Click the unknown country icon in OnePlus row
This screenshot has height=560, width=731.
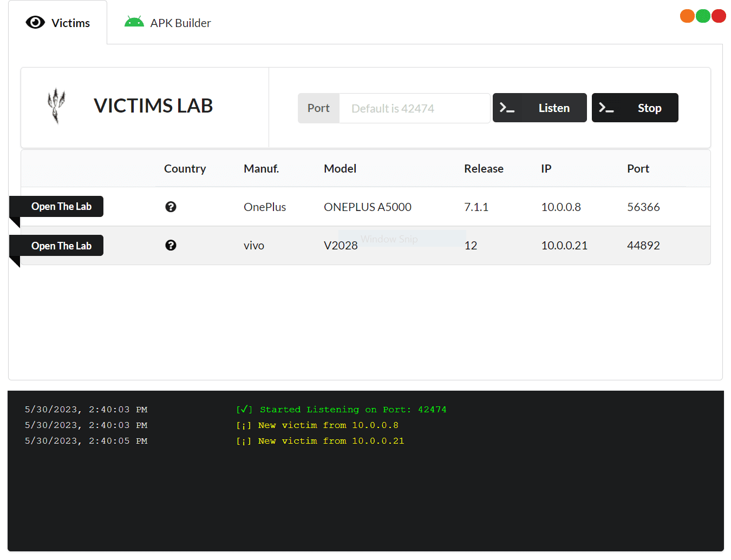tap(171, 207)
